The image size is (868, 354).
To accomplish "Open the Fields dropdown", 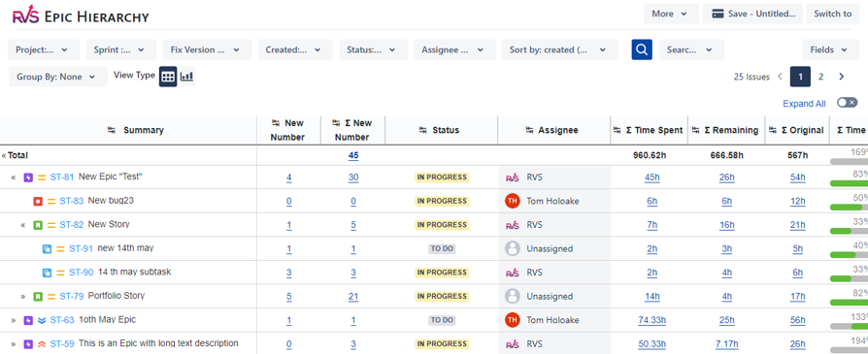I will click(830, 49).
